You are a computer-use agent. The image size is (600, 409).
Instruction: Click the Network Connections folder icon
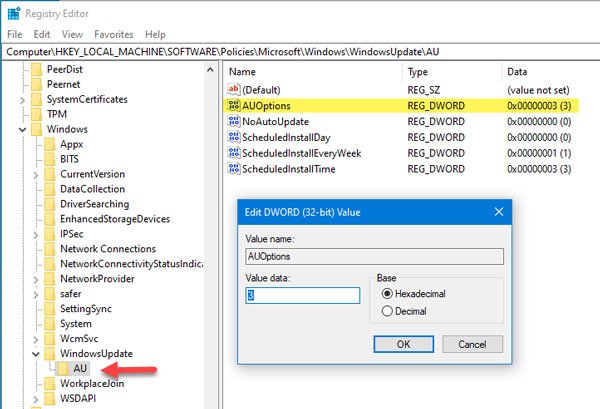[x=50, y=249]
